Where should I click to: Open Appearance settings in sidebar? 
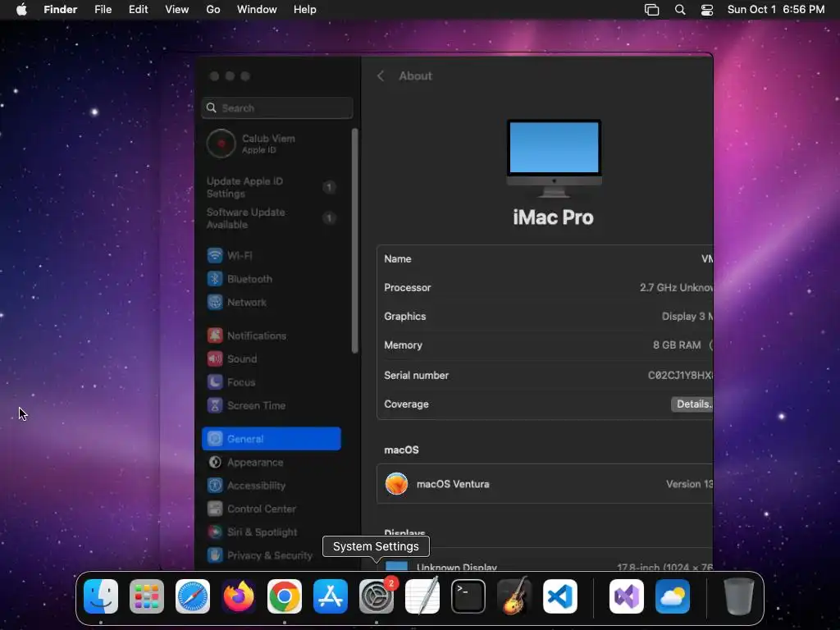click(x=272, y=463)
